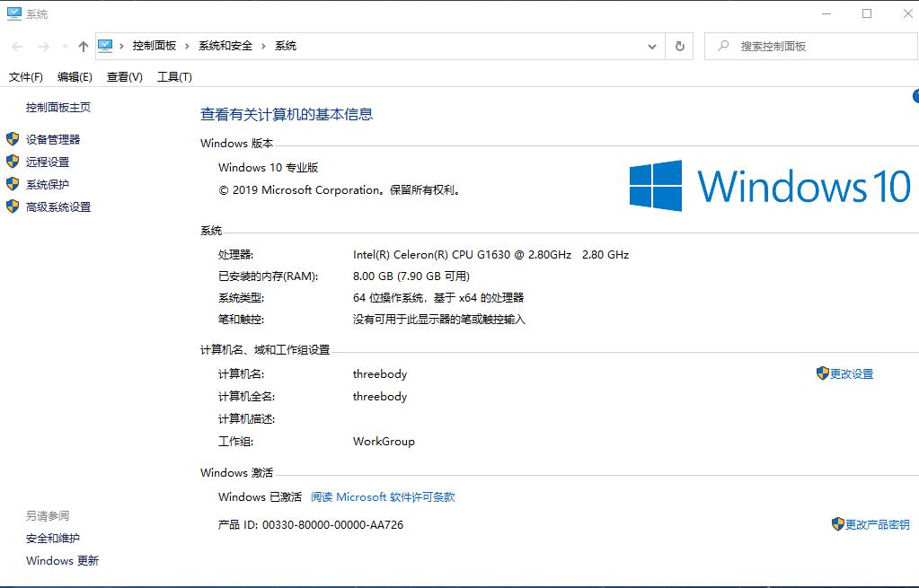This screenshot has width=919, height=588.
Task: Select 系统 breadcrumb segment
Action: pos(286,46)
